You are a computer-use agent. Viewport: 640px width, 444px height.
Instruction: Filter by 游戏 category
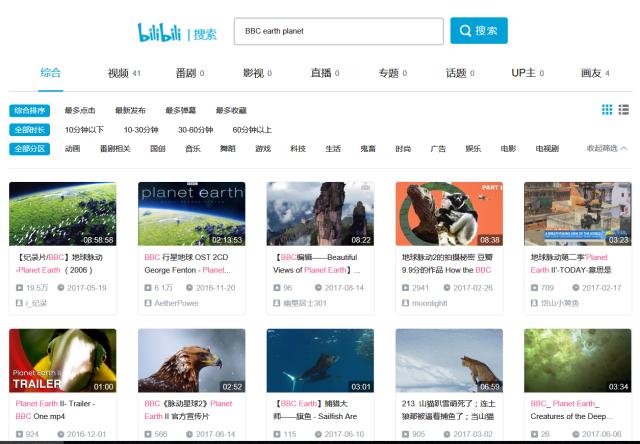click(x=263, y=149)
